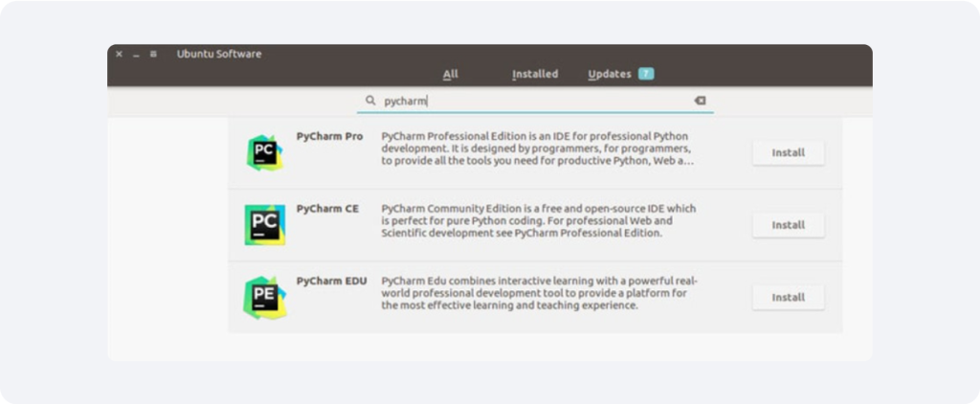
Task: Install PyCharm CE
Action: 789,225
